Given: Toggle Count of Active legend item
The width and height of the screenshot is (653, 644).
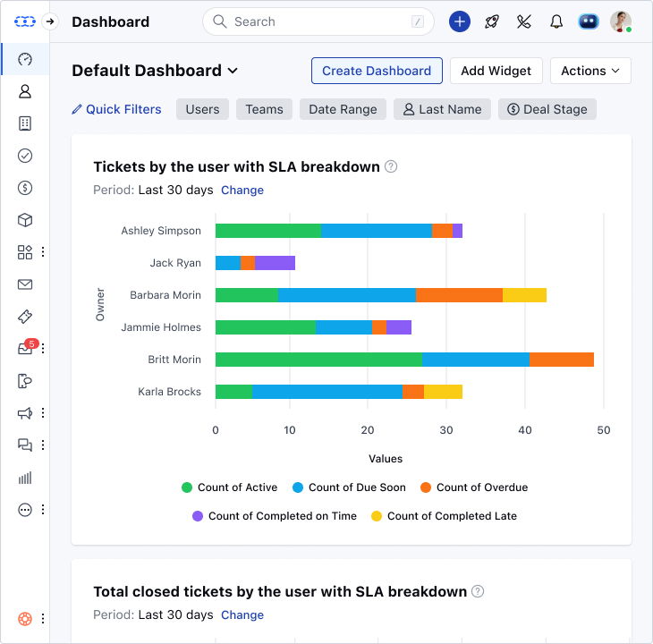Looking at the screenshot, I should pyautogui.click(x=230, y=487).
